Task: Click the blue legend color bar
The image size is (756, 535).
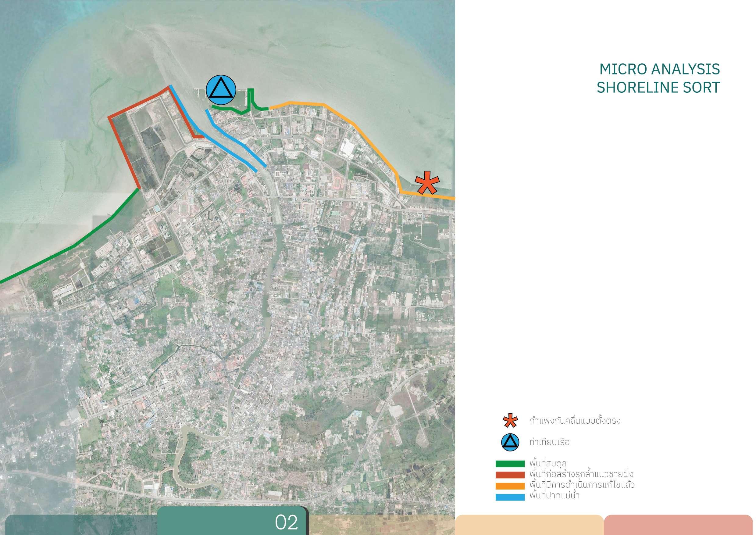Action: 510,497
